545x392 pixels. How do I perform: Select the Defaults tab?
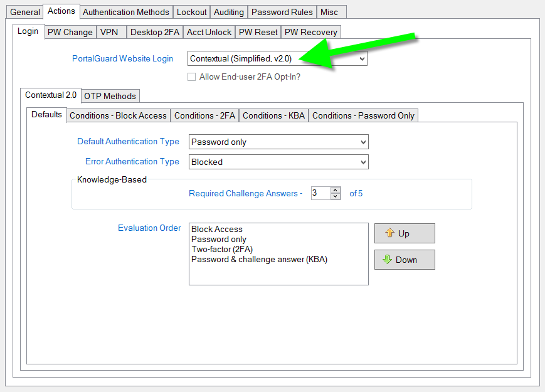click(46, 115)
